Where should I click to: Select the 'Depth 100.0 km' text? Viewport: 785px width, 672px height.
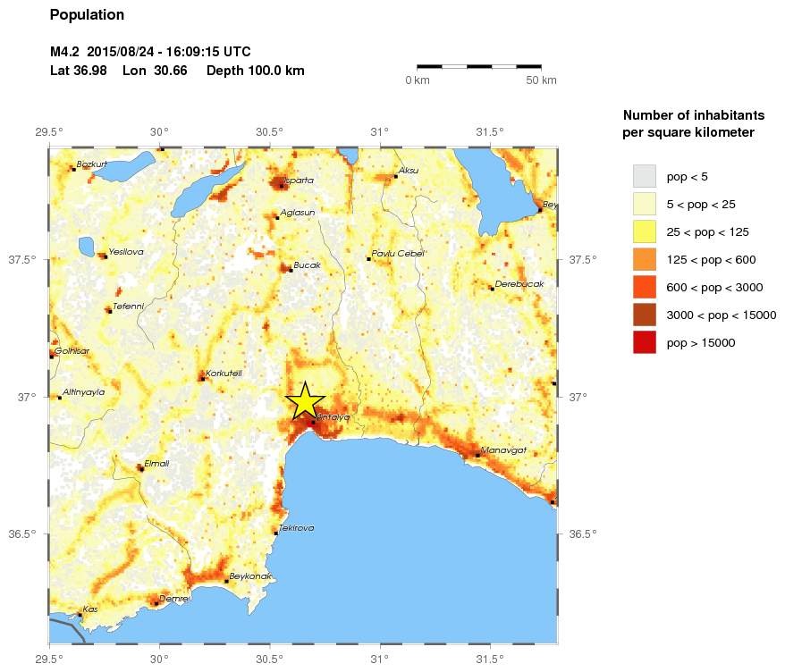click(x=256, y=71)
